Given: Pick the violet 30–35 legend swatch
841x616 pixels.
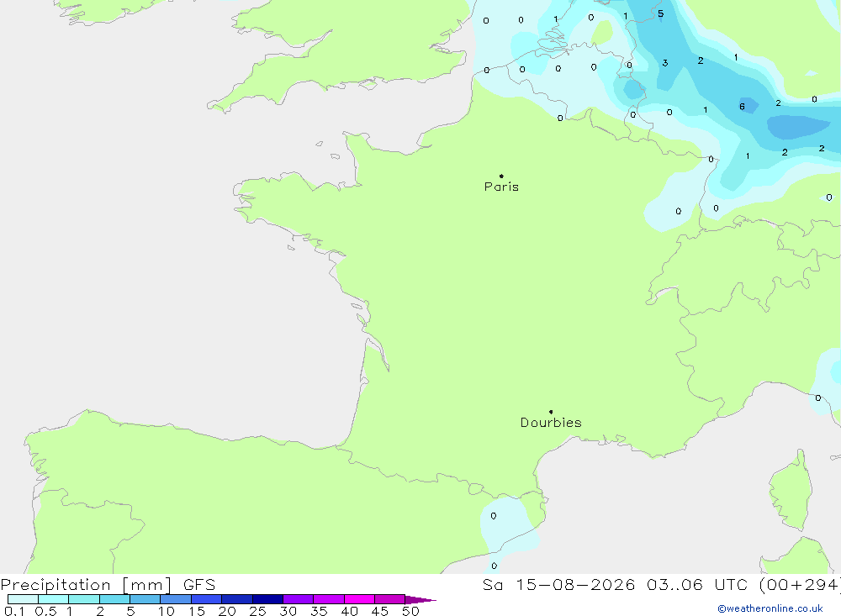Looking at the screenshot, I should pyautogui.click(x=299, y=599).
